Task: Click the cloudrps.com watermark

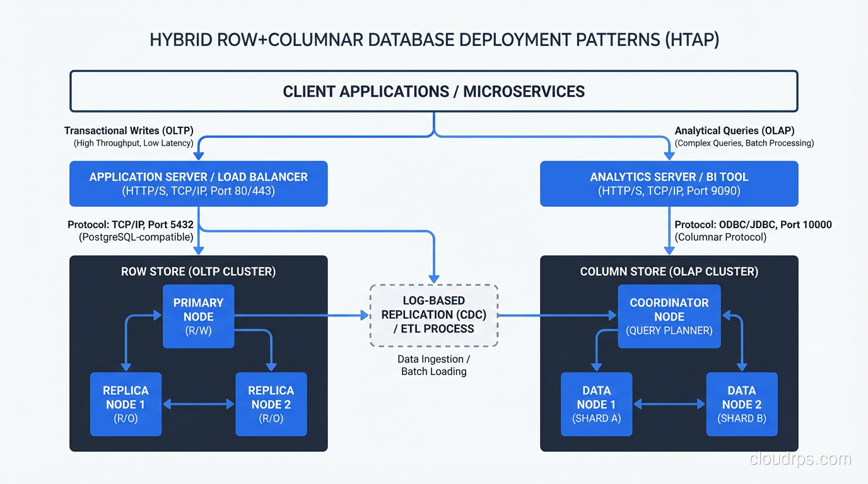Action: [800, 458]
